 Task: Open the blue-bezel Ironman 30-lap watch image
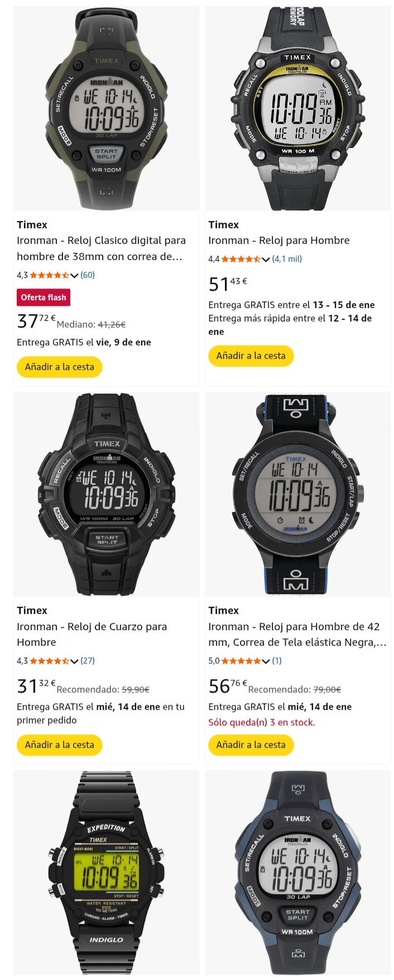[297, 873]
